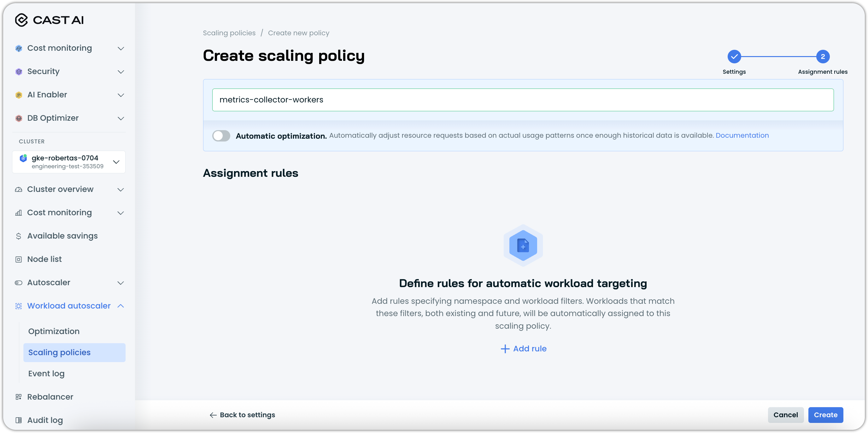Click the completed Settings step circle

click(x=734, y=56)
